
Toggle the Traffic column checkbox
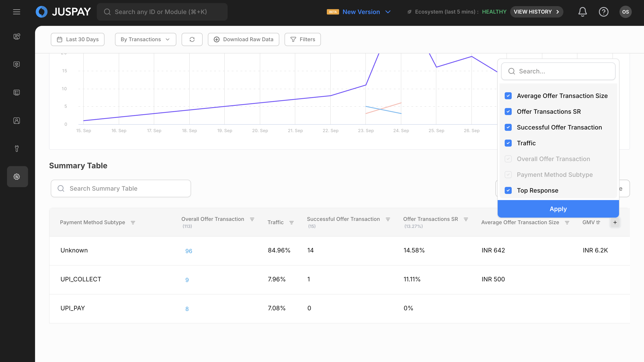point(508,143)
